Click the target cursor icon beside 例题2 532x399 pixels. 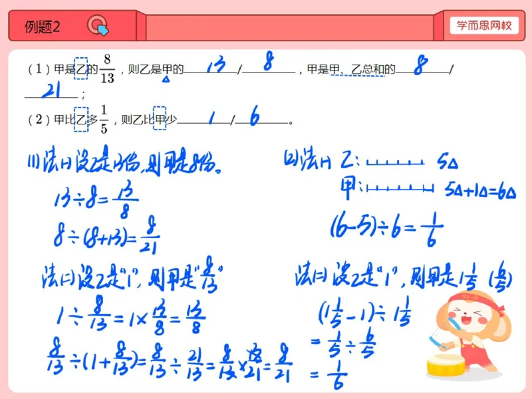(x=98, y=25)
